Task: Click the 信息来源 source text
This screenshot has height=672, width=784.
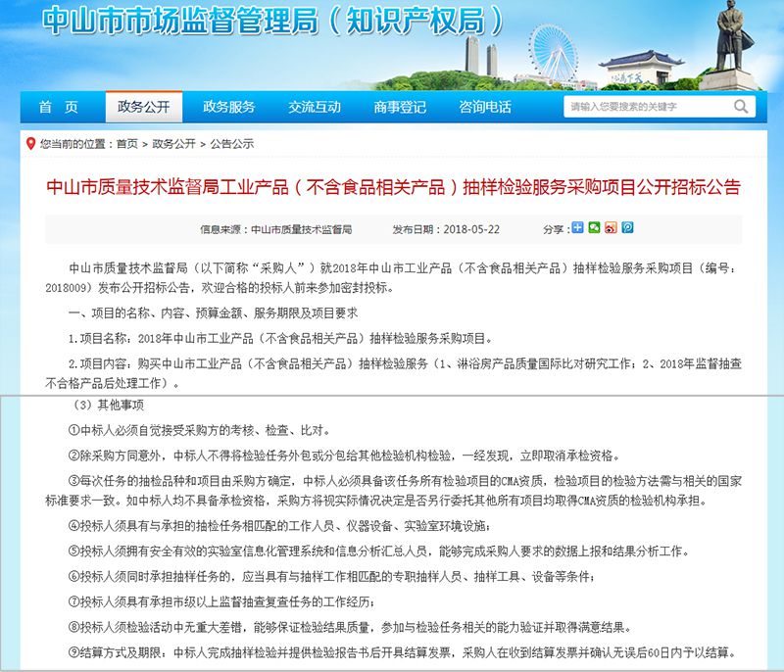Action: pos(275,228)
